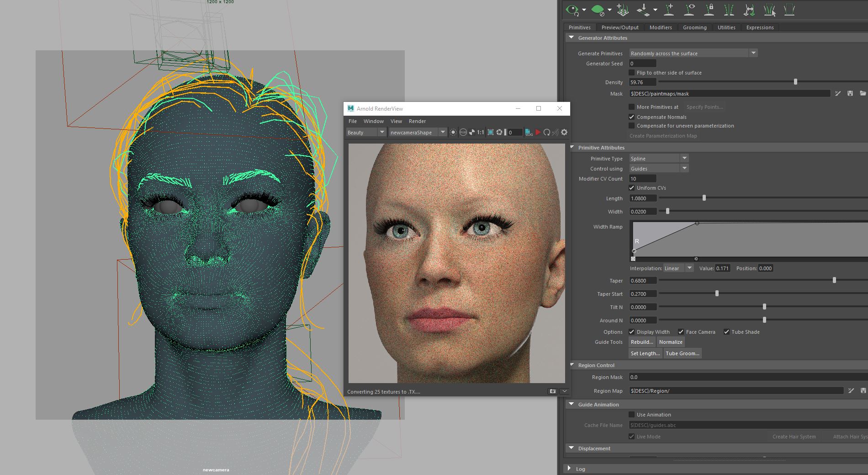Select the XGen guide selection brush icon
868x475 pixels.
click(x=769, y=10)
